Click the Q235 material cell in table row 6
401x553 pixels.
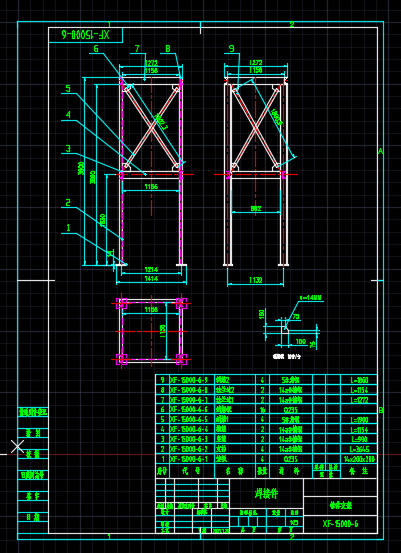291,410
